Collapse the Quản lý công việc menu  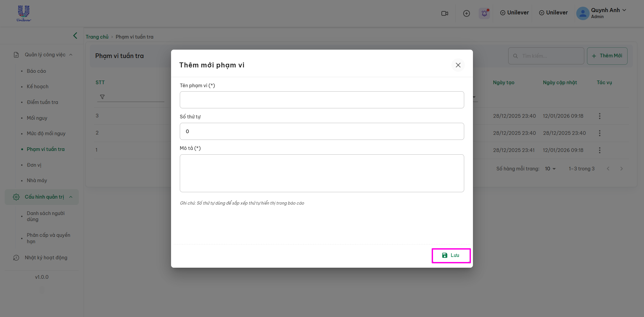click(x=71, y=55)
